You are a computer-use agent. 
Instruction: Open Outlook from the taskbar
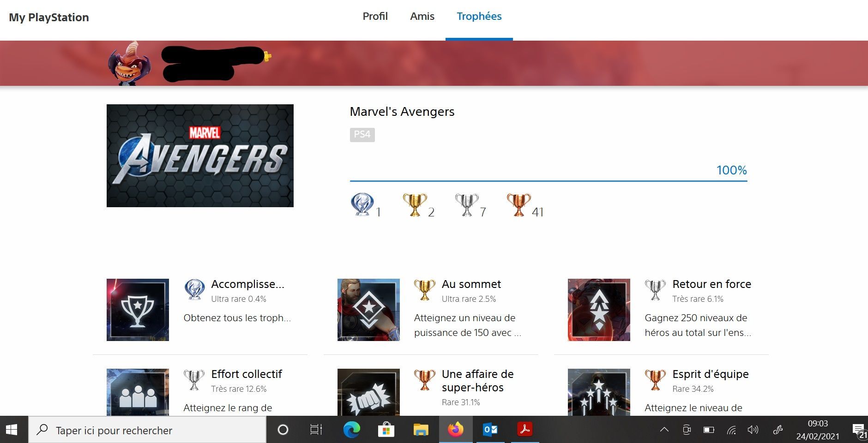click(490, 430)
